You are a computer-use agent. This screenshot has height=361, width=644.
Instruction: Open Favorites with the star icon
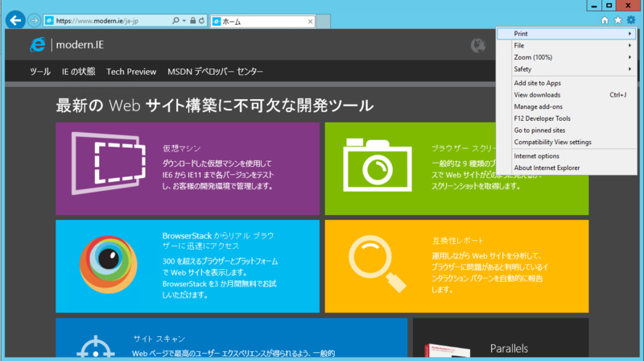coord(617,20)
